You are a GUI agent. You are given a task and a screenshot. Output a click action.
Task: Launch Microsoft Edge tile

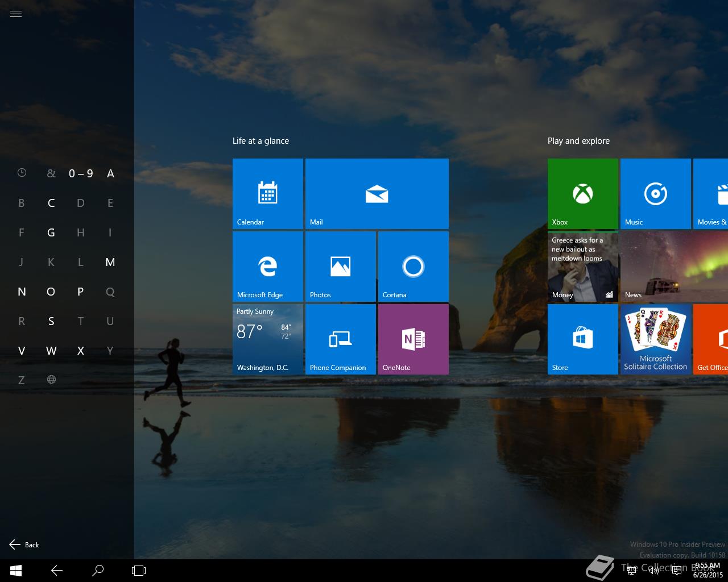point(268,267)
